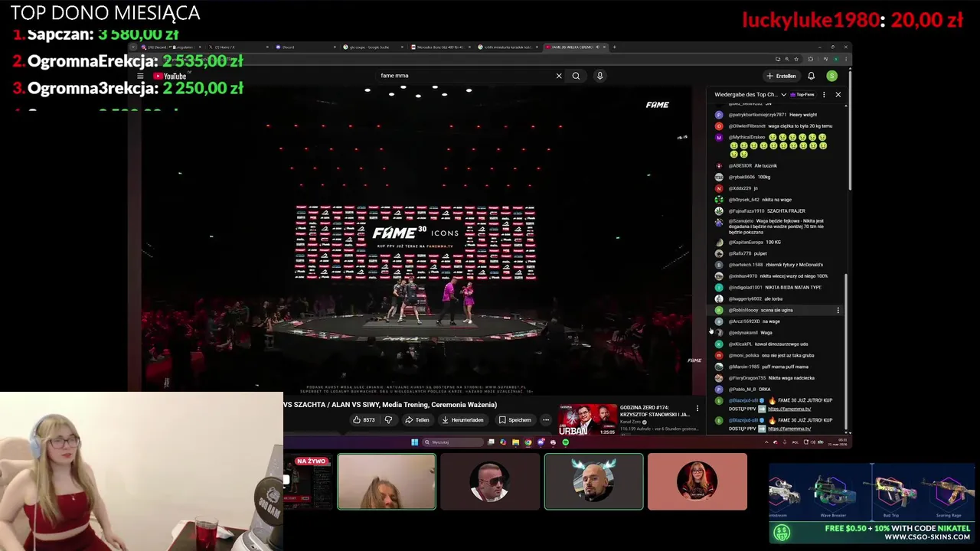Open the Godzina Zero #174 video title
Viewport: 980px width, 551px height.
pyautogui.click(x=655, y=411)
